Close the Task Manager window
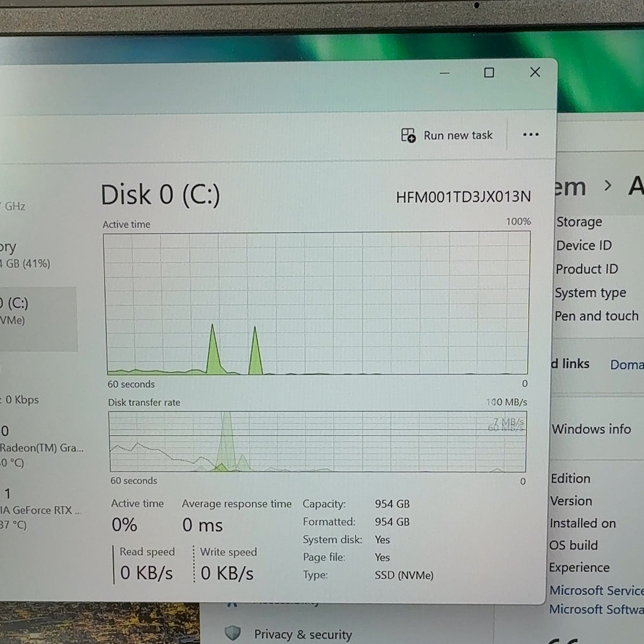The height and width of the screenshot is (644, 644). [535, 72]
